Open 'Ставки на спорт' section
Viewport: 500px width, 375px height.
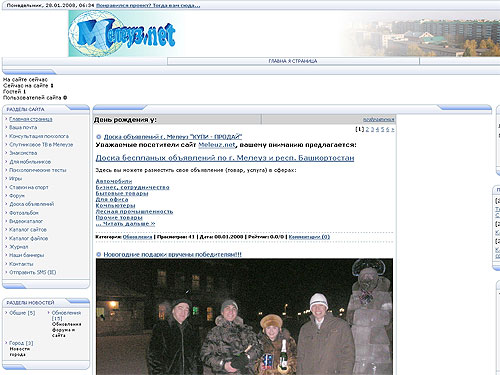tap(29, 187)
